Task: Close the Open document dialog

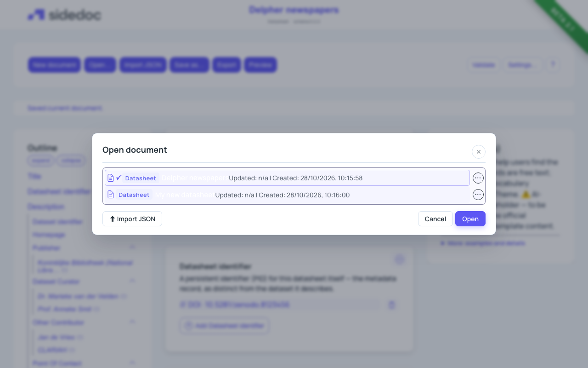Action: coord(478,152)
